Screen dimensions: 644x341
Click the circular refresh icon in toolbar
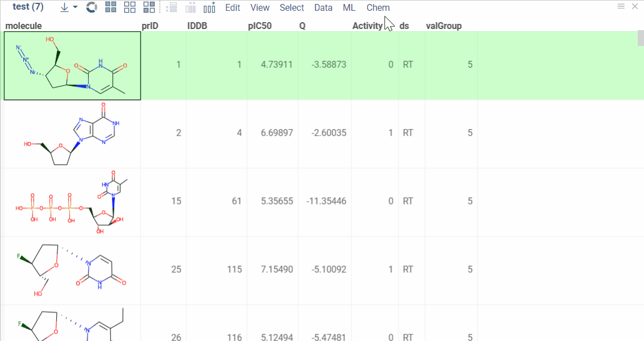pos(91,7)
